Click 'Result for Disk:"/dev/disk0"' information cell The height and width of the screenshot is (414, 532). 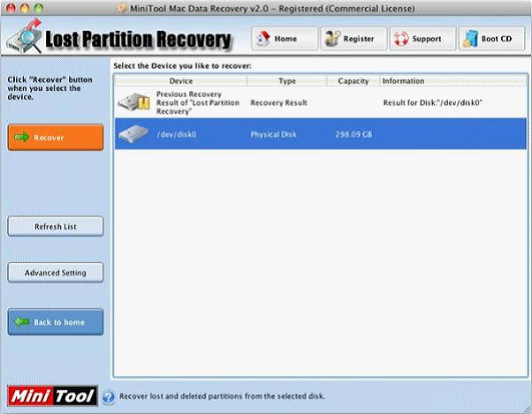coord(433,102)
